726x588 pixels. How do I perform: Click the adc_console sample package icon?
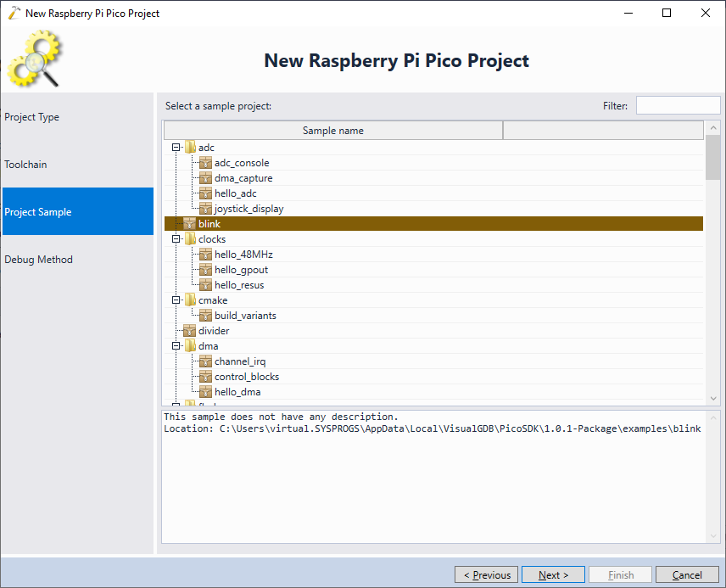(206, 163)
